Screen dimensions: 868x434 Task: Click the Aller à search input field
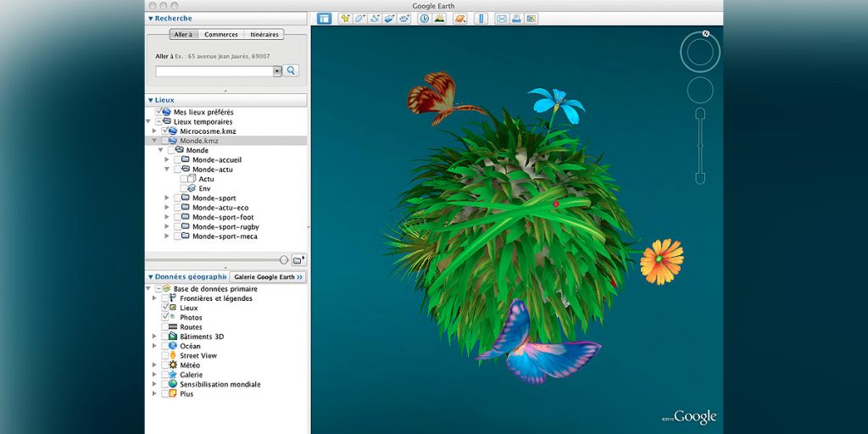coord(214,71)
